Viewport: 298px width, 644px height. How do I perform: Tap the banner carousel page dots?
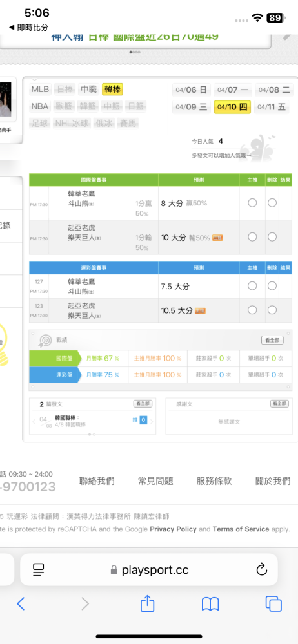click(x=135, y=52)
